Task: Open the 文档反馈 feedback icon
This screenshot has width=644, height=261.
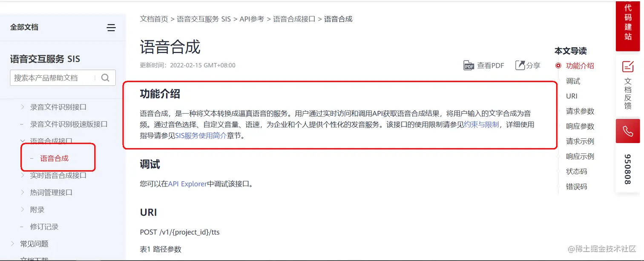Action: 628,66
